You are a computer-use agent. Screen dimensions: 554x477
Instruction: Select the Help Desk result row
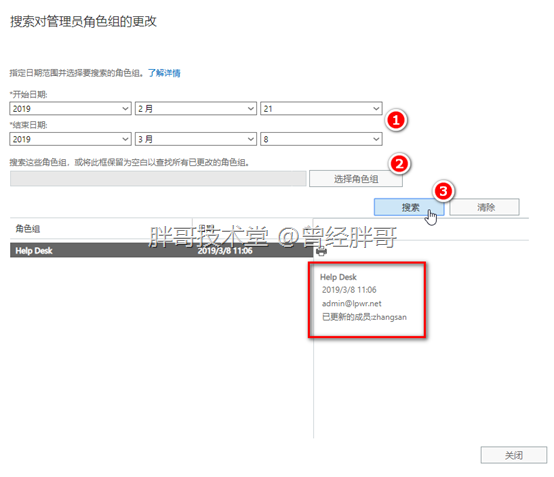(161, 251)
